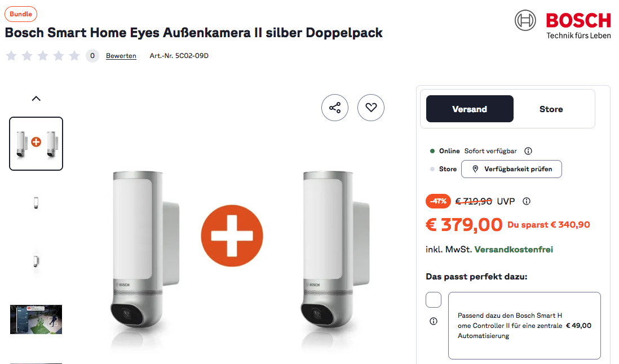Image resolution: width=619 pixels, height=364 pixels.
Task: Open the app scene thumbnail image
Action: [x=36, y=319]
